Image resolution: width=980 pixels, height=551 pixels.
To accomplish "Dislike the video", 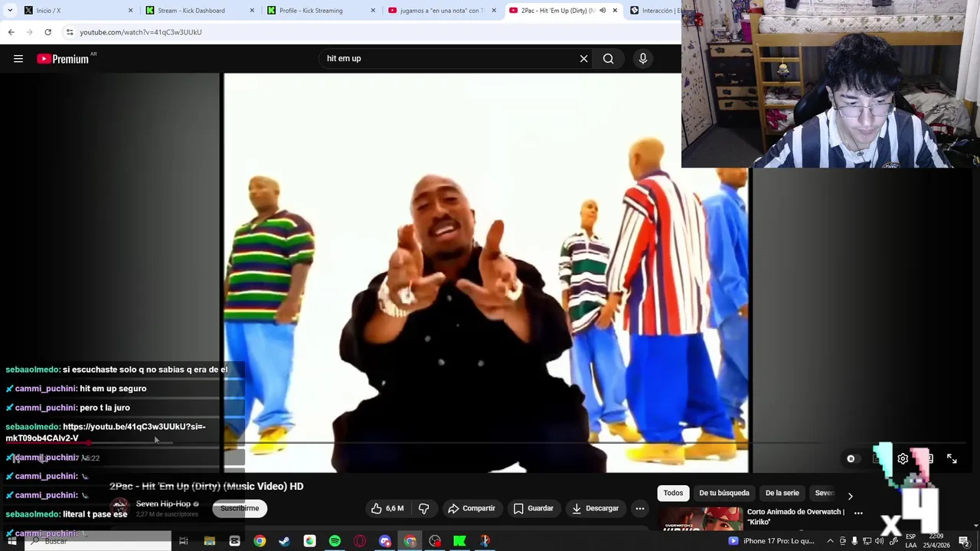I will point(423,508).
